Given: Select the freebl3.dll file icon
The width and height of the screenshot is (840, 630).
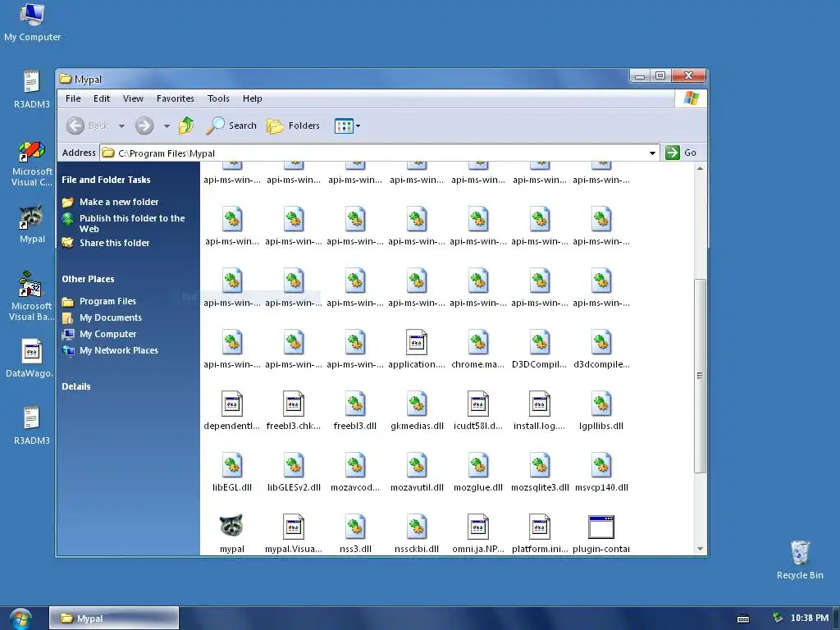Looking at the screenshot, I should coord(354,404).
